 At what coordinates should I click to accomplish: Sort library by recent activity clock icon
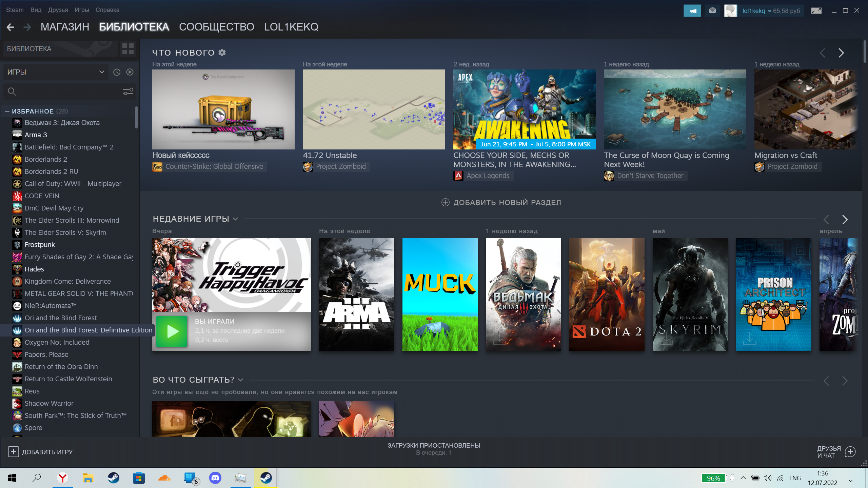[117, 72]
